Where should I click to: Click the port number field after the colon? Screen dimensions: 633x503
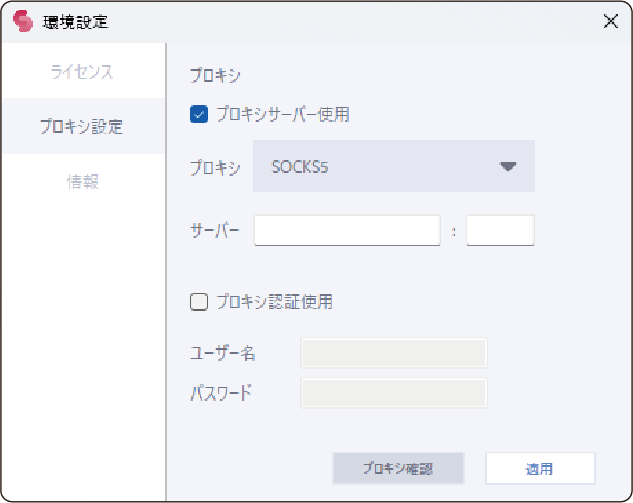pos(500,230)
